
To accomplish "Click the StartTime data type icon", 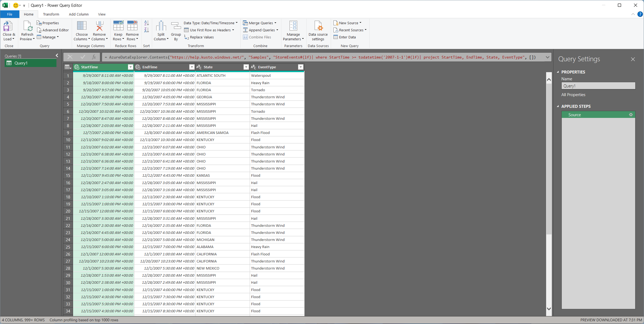I will pyautogui.click(x=77, y=67).
